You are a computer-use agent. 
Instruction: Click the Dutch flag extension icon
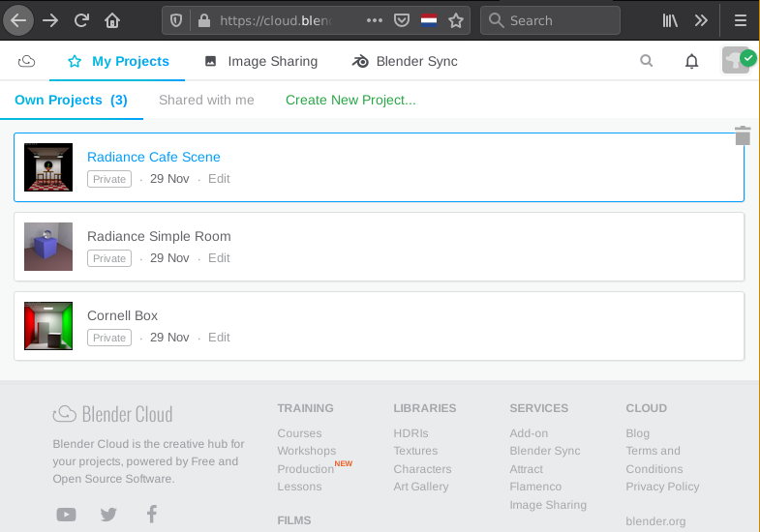(x=429, y=20)
